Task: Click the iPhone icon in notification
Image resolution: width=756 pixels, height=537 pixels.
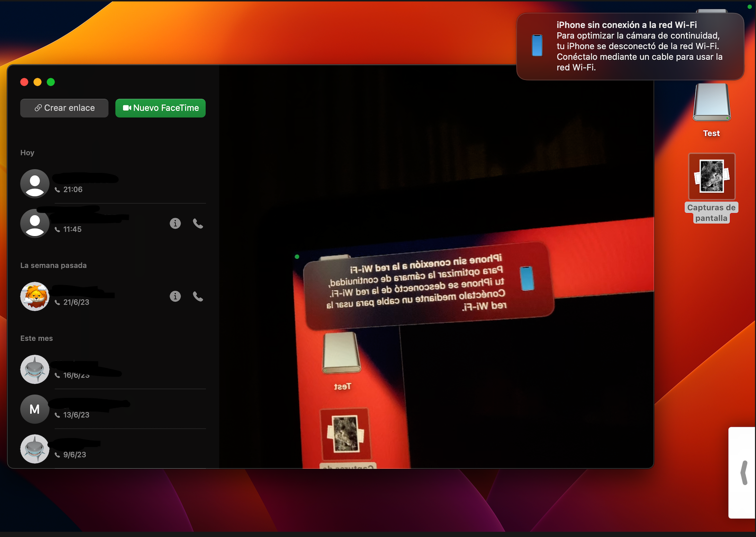Action: point(537,45)
